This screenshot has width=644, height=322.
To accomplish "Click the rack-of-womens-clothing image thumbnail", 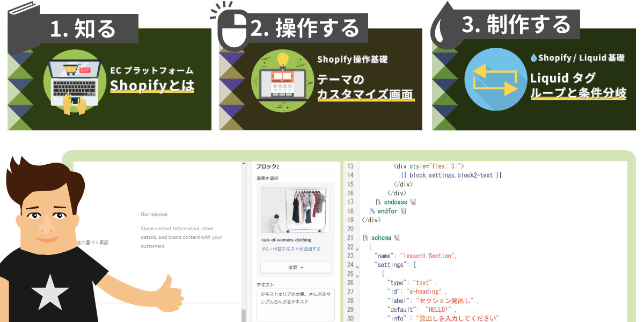I will click(x=296, y=209).
